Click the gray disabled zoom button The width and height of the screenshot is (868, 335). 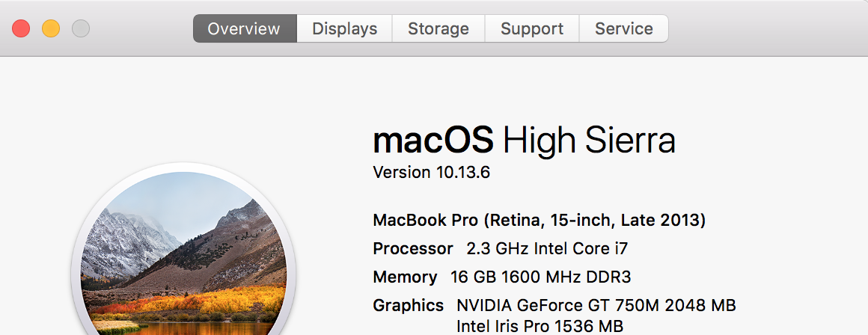tap(81, 29)
